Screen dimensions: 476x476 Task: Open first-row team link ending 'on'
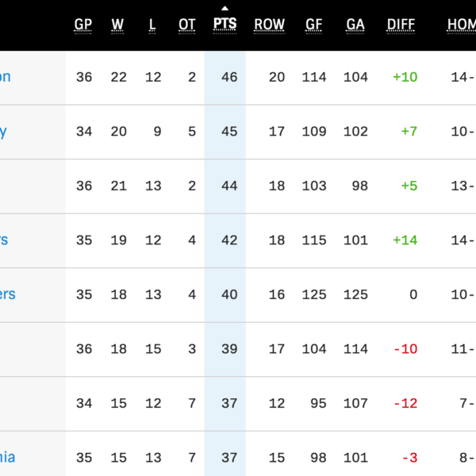coord(6,77)
